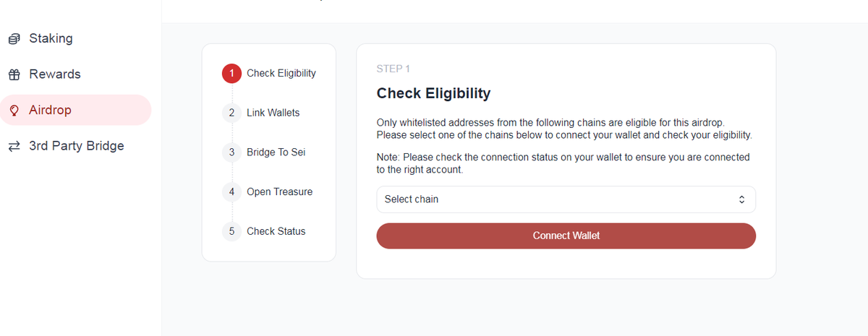Jump to Check Status step
The image size is (868, 336).
coord(276,231)
